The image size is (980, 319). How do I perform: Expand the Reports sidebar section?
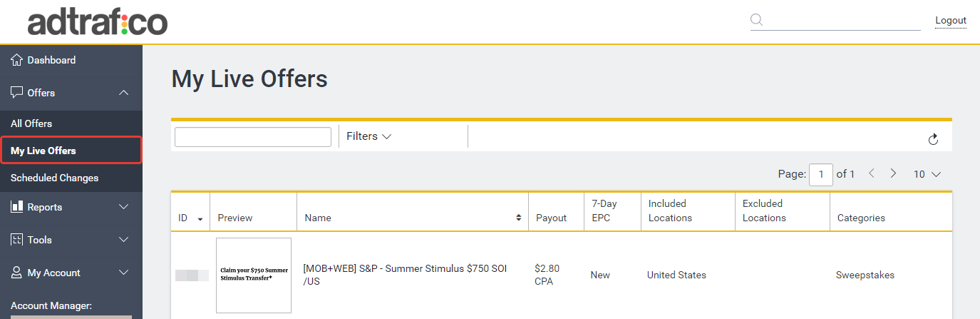[124, 207]
